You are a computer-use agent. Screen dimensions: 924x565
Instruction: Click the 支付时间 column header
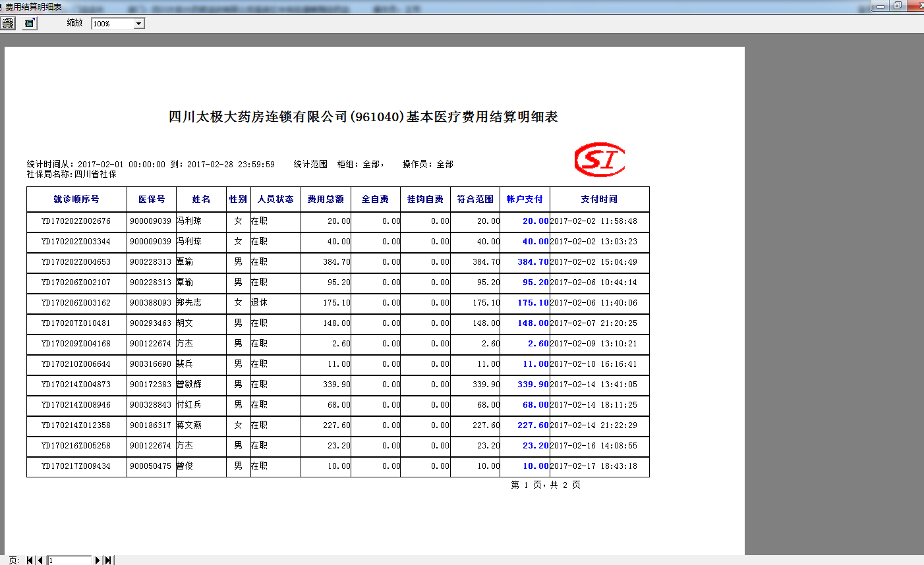599,199
